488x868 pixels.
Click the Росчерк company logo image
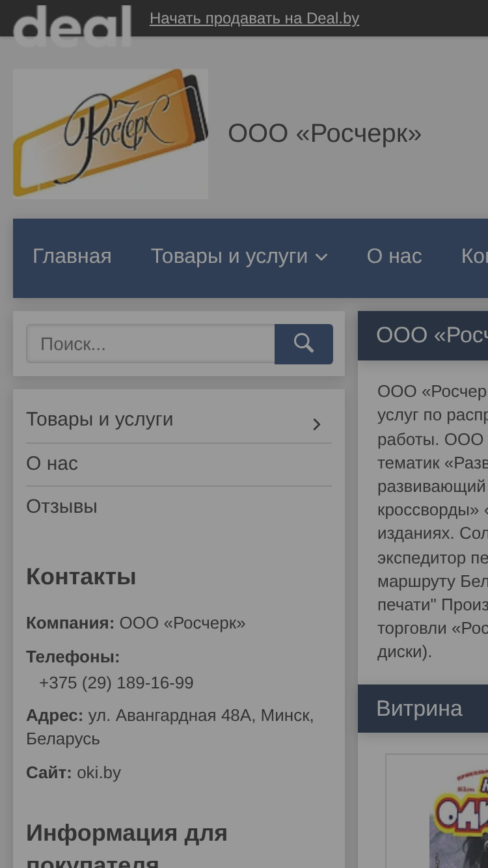click(x=111, y=133)
